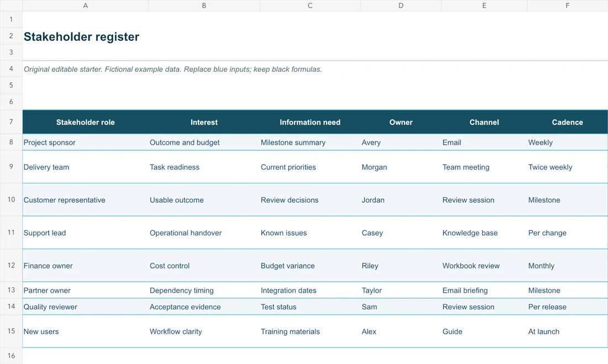Click the "Quality reviewer" cell
The width and height of the screenshot is (608, 364).
coord(85,307)
